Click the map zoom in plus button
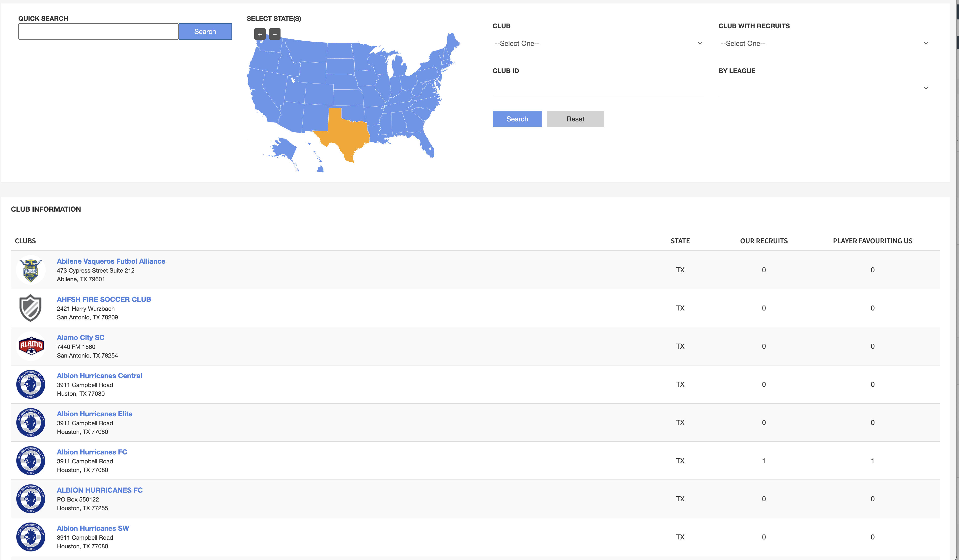The height and width of the screenshot is (560, 959). (x=259, y=34)
